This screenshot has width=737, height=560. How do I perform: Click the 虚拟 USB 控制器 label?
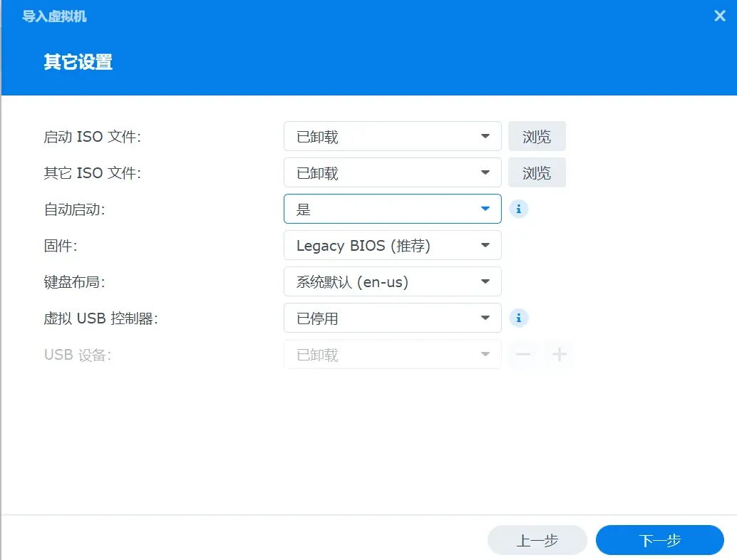click(x=100, y=318)
